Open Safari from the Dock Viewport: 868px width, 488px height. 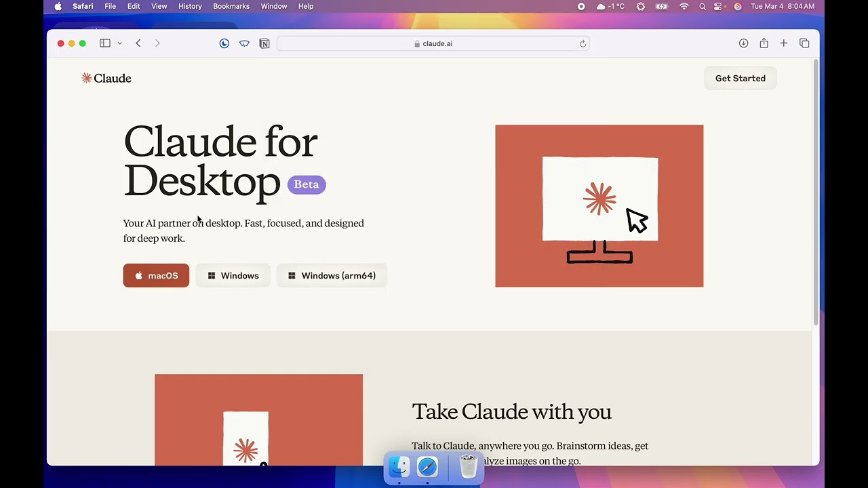427,466
